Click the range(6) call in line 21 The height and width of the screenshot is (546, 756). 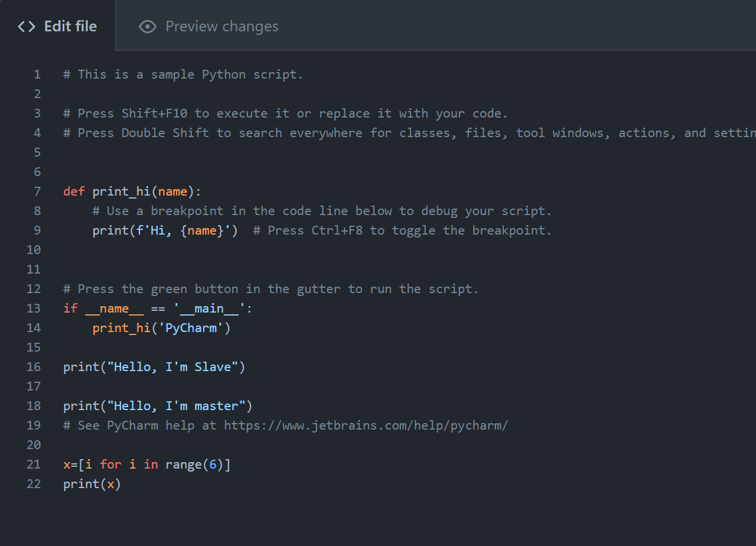194,464
